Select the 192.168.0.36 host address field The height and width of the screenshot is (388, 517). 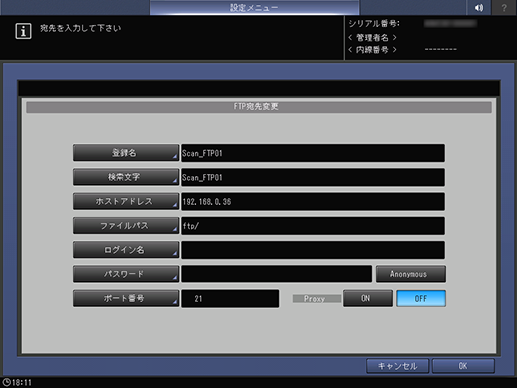[313, 201]
